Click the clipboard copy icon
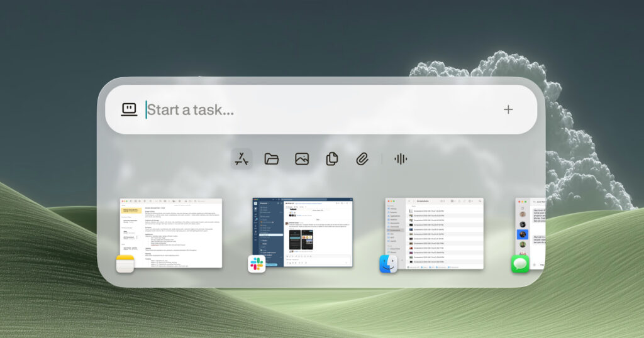 point(332,159)
